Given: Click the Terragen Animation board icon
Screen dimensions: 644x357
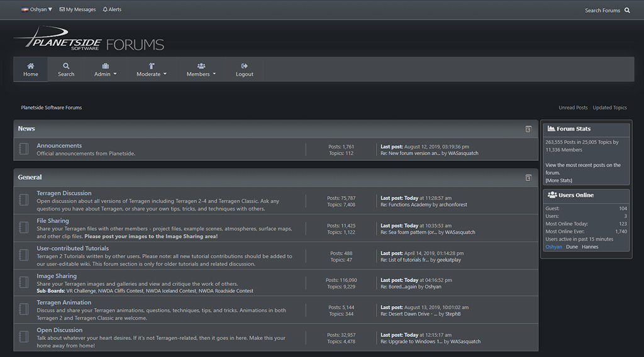Looking at the screenshot, I should [x=24, y=309].
